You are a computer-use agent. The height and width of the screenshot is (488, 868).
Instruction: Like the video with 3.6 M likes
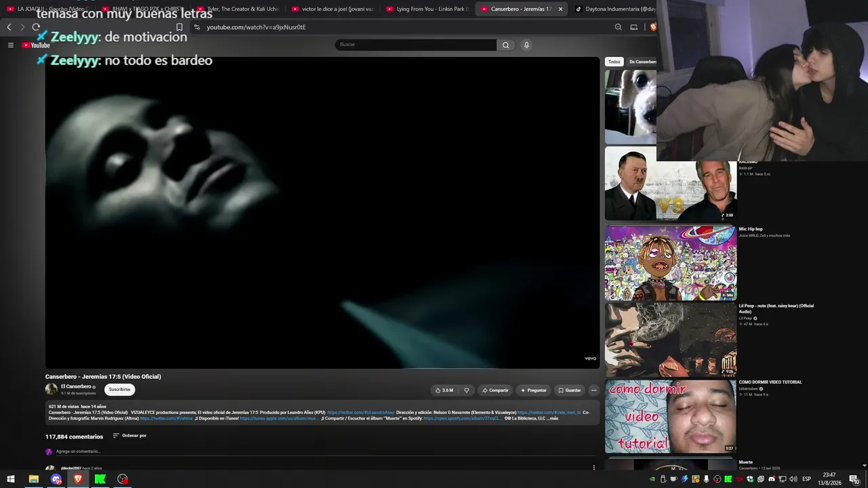(x=444, y=390)
